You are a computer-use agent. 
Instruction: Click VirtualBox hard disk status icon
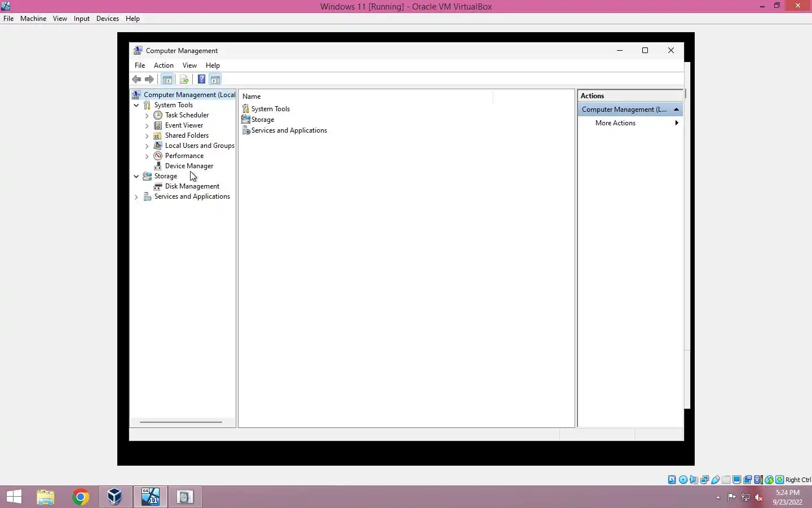pos(672,480)
